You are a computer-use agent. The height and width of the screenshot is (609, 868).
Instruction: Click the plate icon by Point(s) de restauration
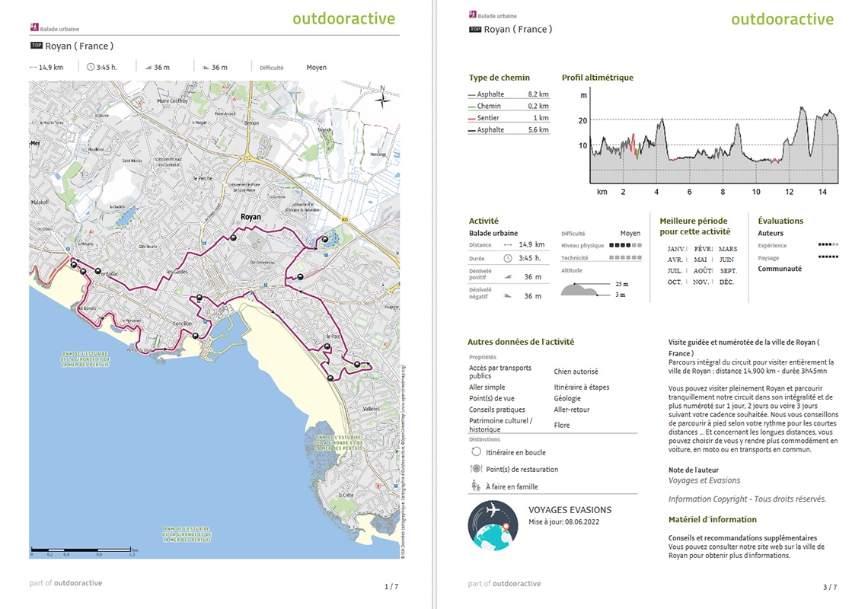[476, 468]
